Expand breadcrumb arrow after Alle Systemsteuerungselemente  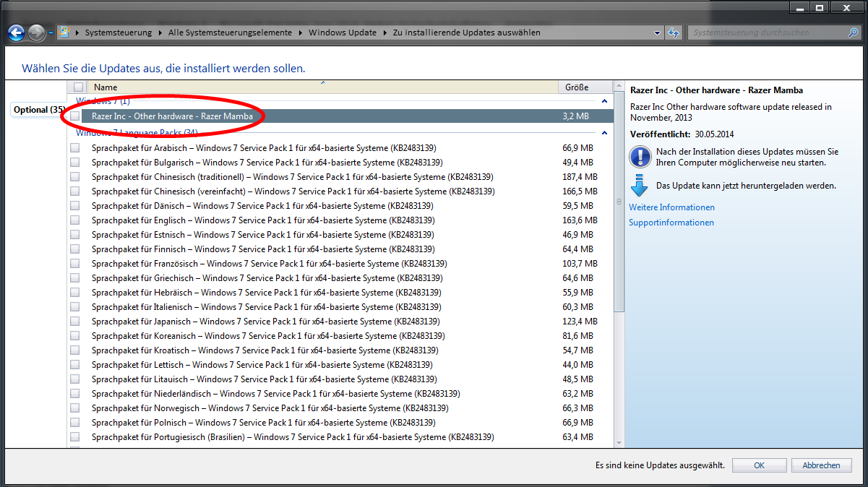(x=301, y=33)
